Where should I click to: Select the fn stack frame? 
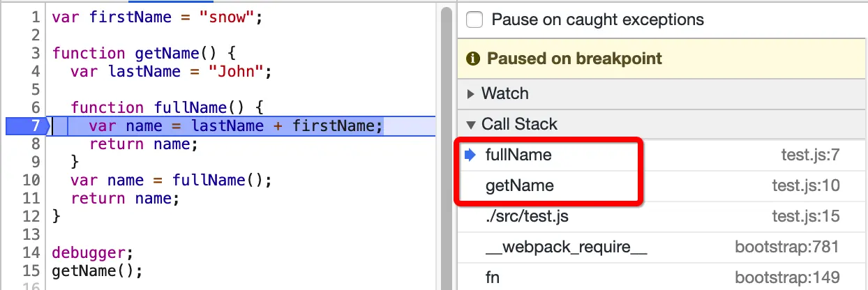pyautogui.click(x=493, y=277)
